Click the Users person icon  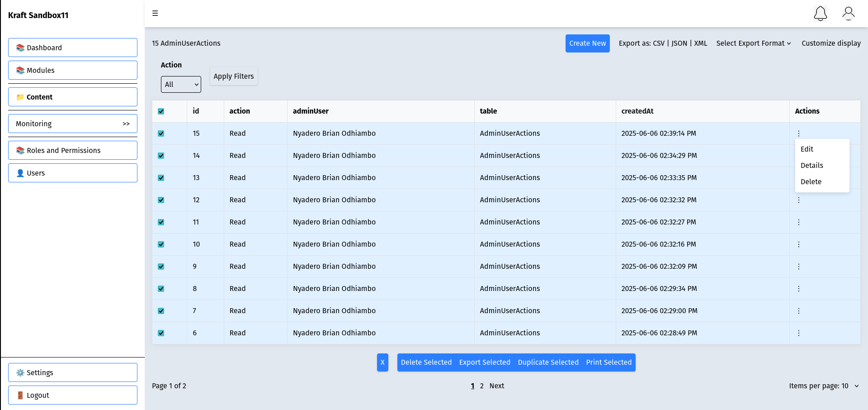[20, 173]
